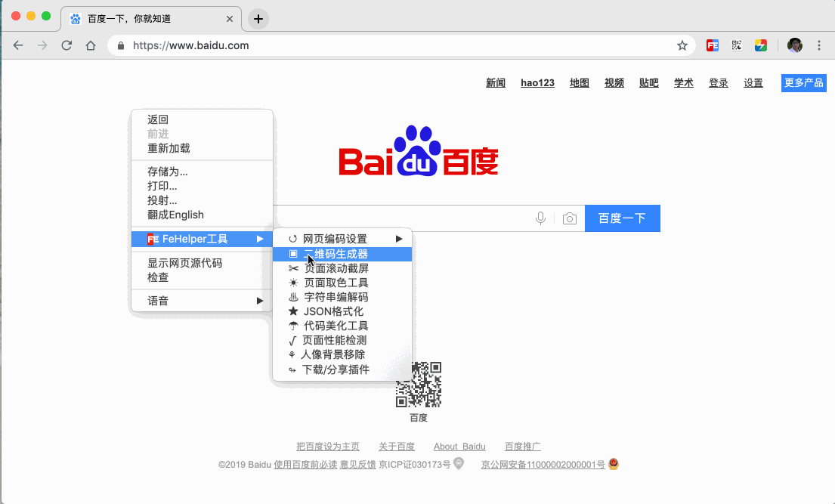
Task: Open the 设置 link
Action: [753, 82]
